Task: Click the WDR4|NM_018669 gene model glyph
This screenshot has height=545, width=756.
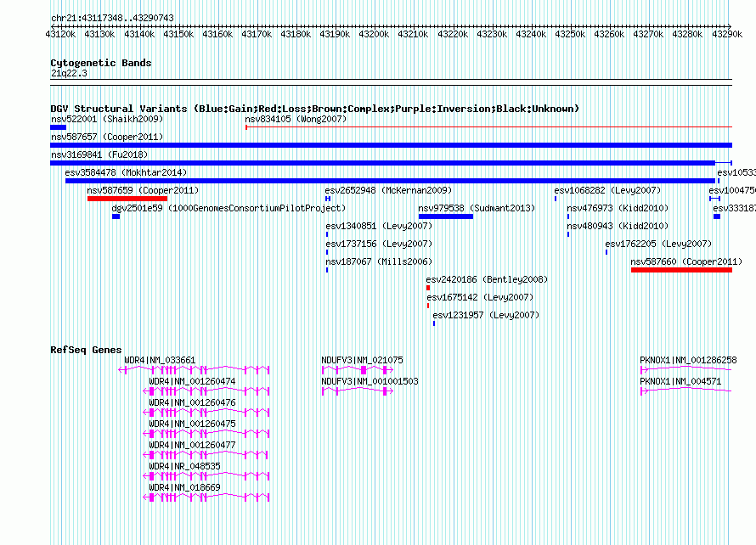Action: coord(206,497)
